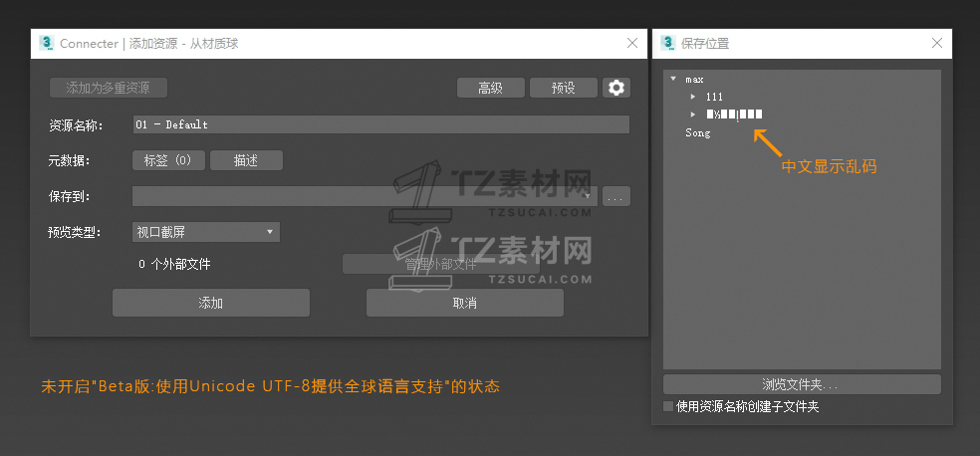Click the 浏览文件夹... button
Screen dimensions: 980x456
(802, 384)
